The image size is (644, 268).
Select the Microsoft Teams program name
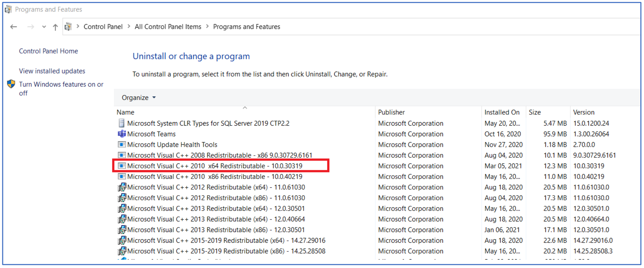point(151,134)
